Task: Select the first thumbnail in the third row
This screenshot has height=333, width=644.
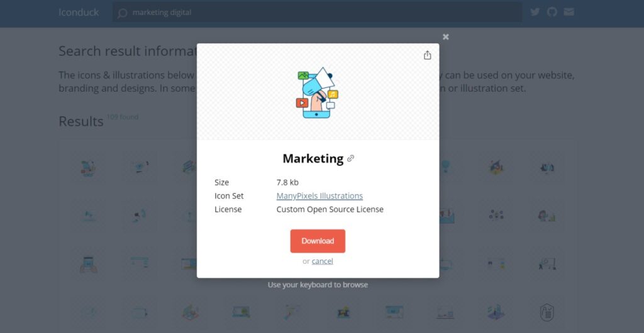Action: point(88,264)
